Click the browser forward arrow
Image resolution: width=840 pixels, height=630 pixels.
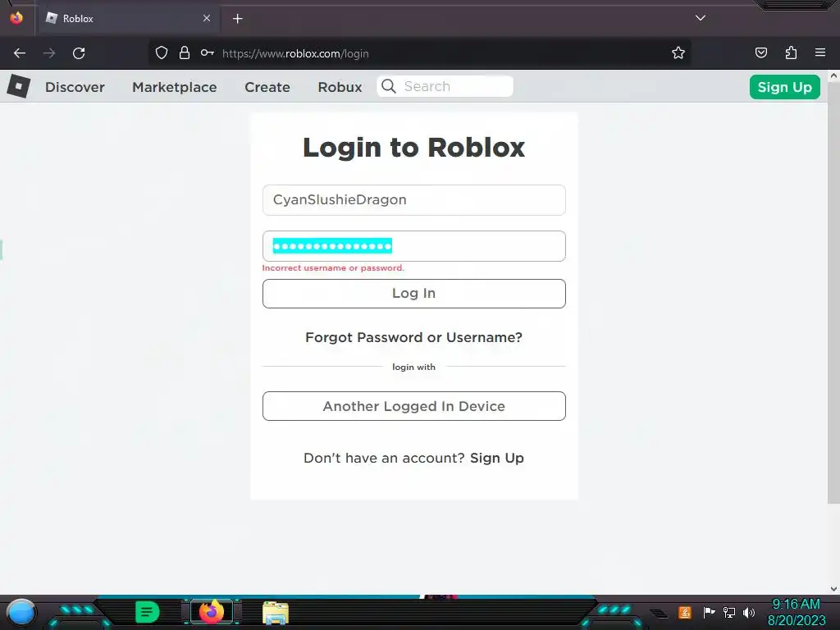[x=49, y=53]
